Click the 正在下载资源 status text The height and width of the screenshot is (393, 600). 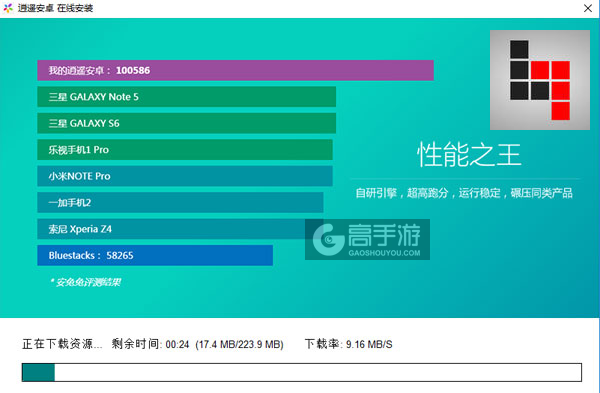tap(62, 344)
